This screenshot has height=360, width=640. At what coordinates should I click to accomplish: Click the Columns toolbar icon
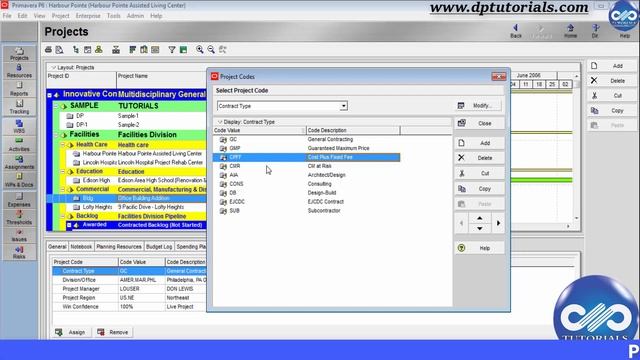[x=144, y=50]
